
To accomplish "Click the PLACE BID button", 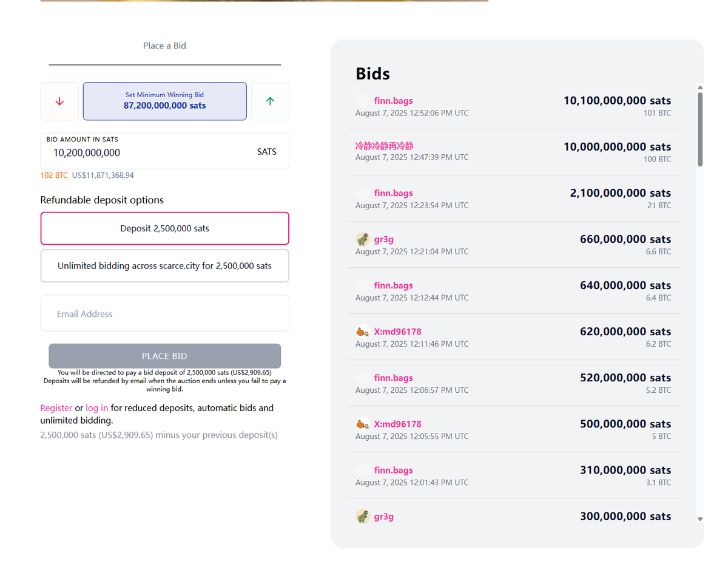I will coord(164,356).
